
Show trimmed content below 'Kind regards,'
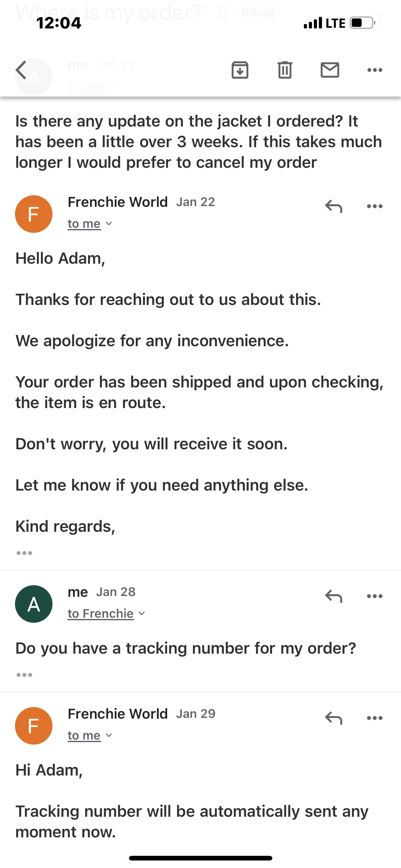pyautogui.click(x=24, y=553)
